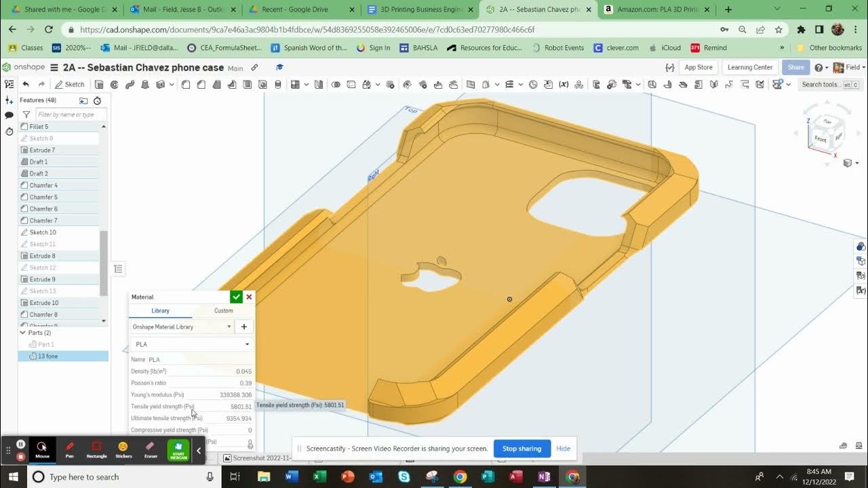Viewport: 868px width, 488px height.
Task: Open view cube display options dropdown
Action: point(852,163)
